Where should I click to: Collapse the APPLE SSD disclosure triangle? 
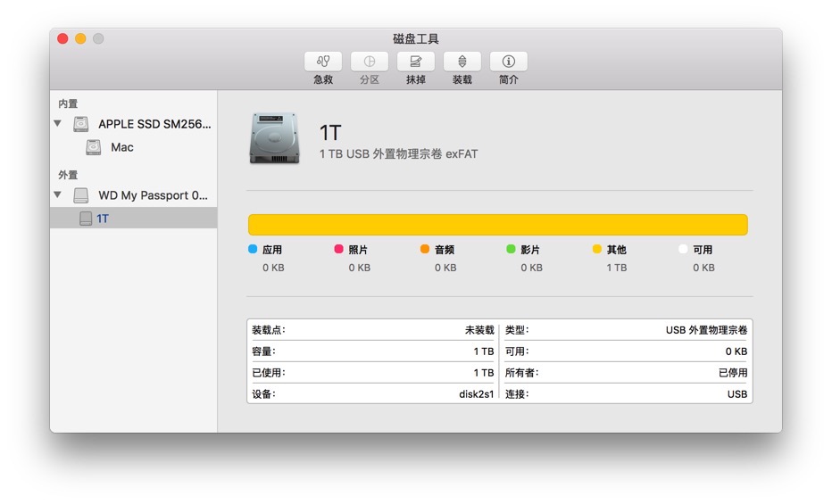tap(58, 124)
